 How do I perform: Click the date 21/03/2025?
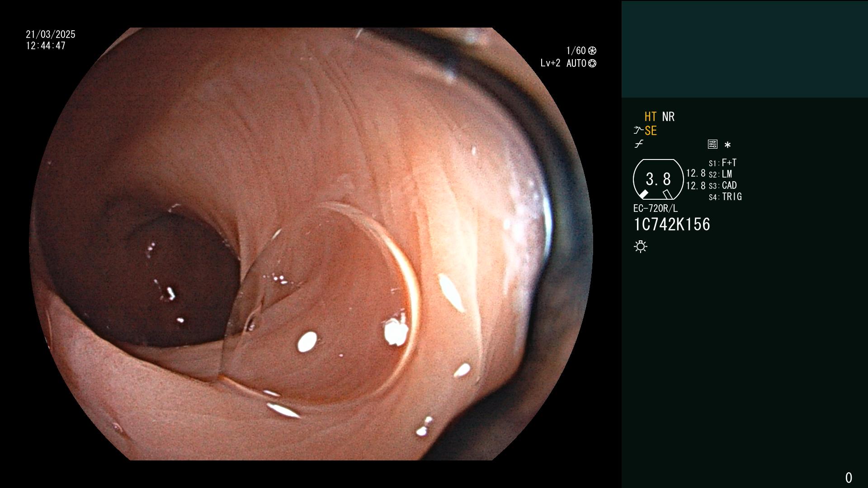pyautogui.click(x=51, y=34)
